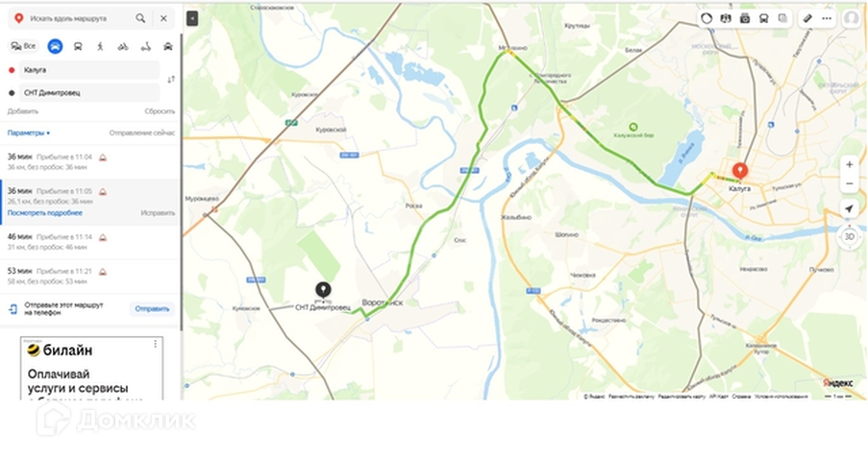
Task: Select taxi route mode
Action: click(x=167, y=46)
